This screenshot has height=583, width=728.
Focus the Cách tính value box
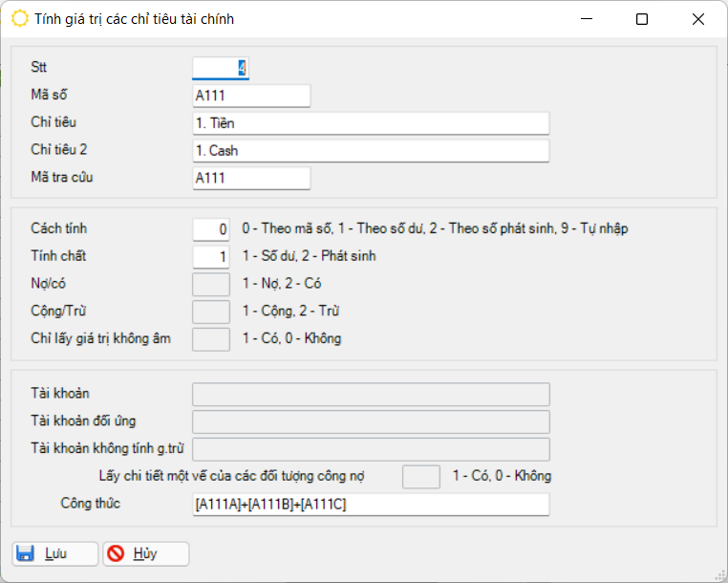pos(211,229)
